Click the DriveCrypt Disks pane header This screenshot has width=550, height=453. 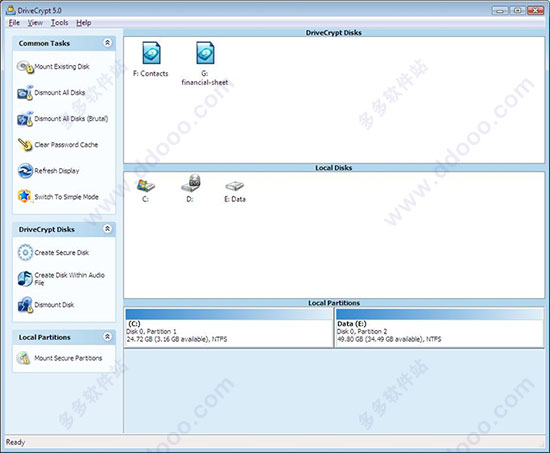[334, 33]
